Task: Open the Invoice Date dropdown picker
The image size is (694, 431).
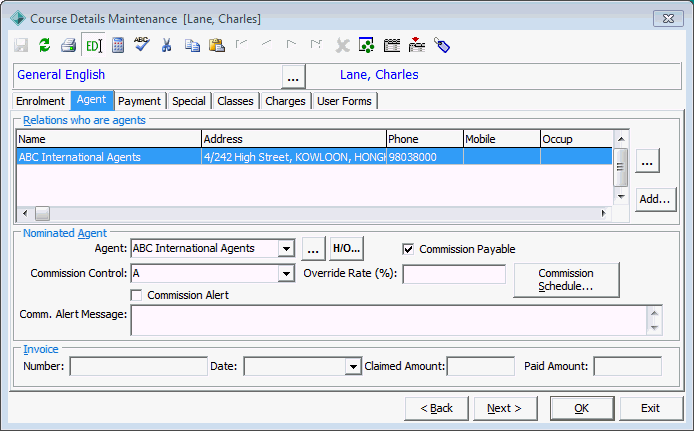Action: tap(353, 366)
